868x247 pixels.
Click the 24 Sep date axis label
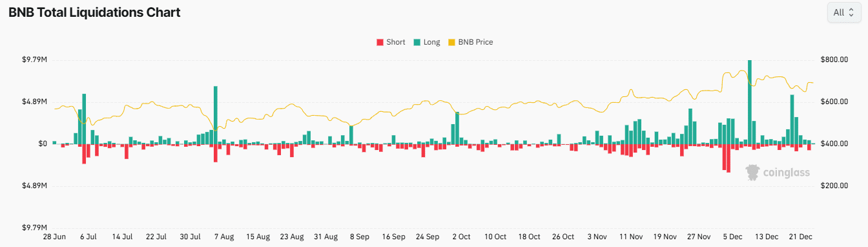pyautogui.click(x=428, y=237)
